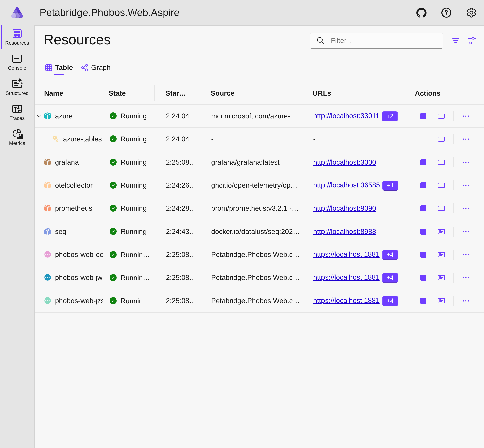Open more actions for seq

tap(466, 232)
